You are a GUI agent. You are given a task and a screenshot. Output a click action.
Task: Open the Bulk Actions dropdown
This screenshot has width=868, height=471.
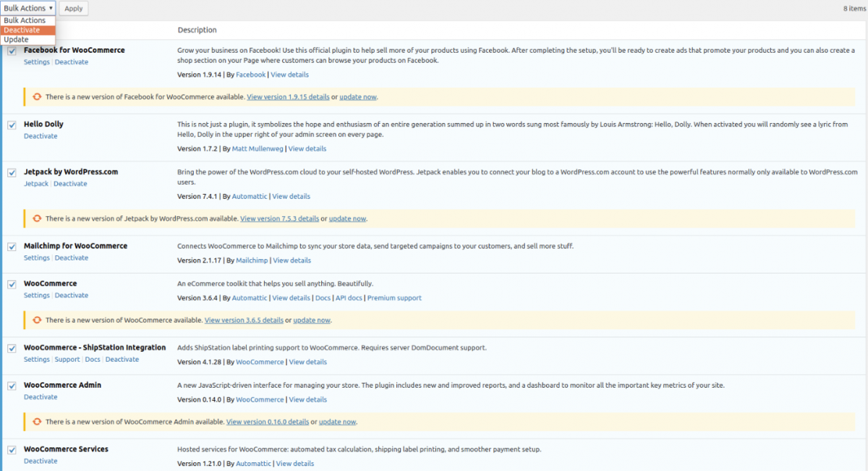click(28, 8)
